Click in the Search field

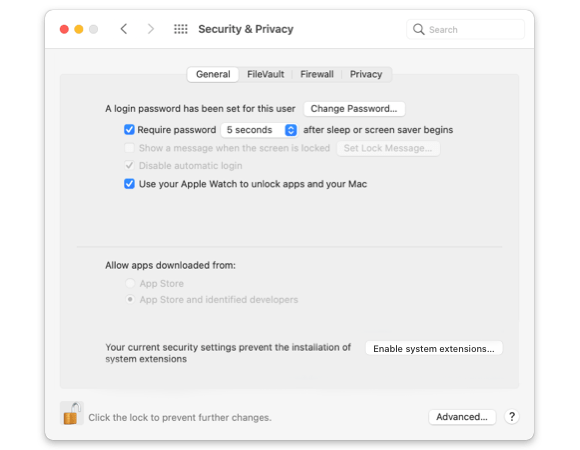tap(465, 29)
